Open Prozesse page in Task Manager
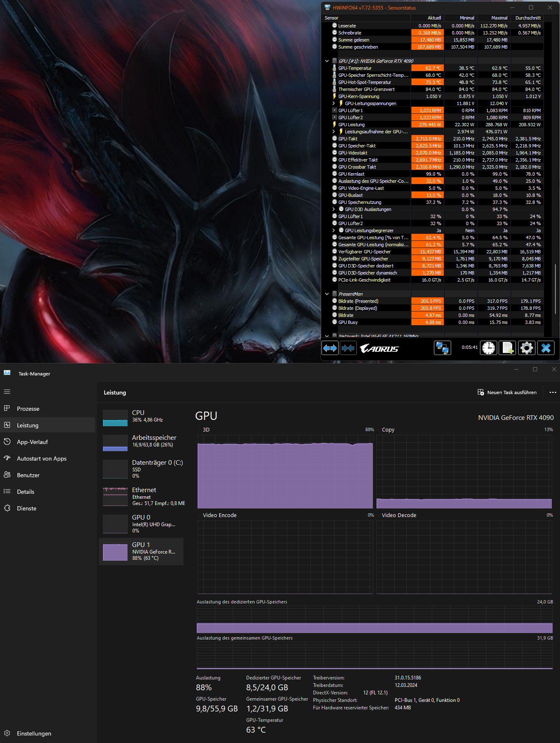This screenshot has height=743, width=560. tap(48, 409)
